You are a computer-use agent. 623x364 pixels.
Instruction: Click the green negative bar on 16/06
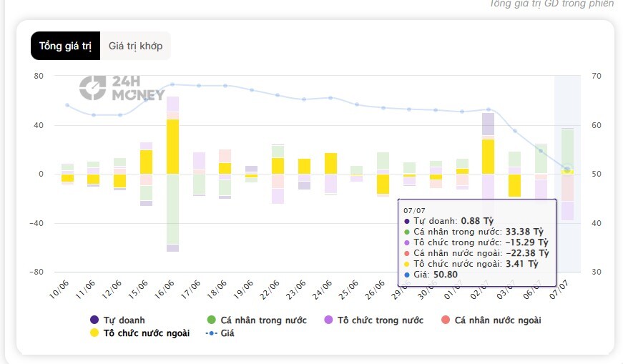click(x=172, y=209)
